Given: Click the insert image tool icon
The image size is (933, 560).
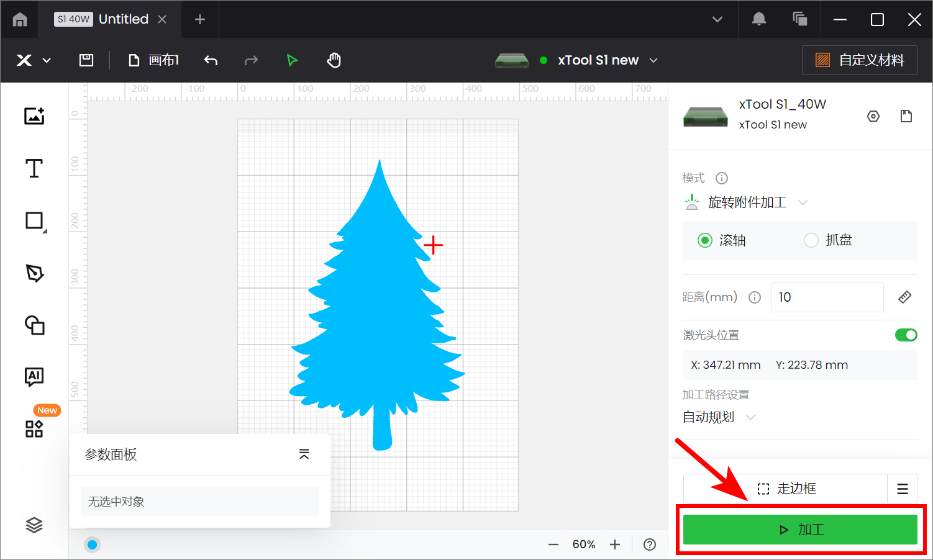Looking at the screenshot, I should pos(34,116).
